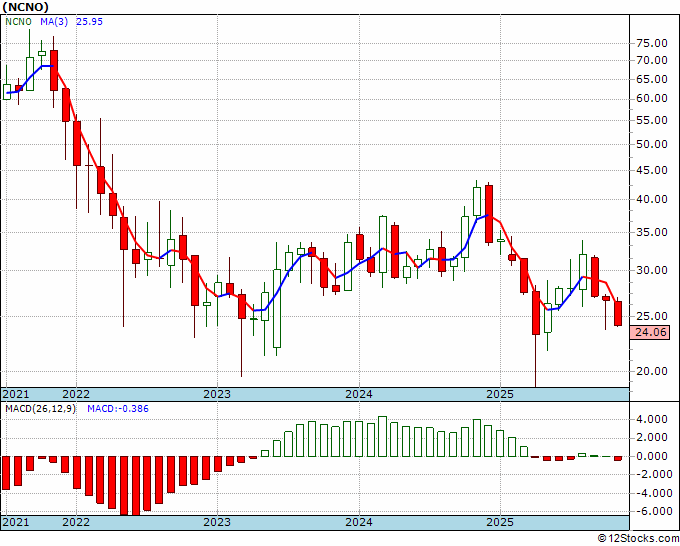Click the -2.000 MACD axis label

pos(652,474)
